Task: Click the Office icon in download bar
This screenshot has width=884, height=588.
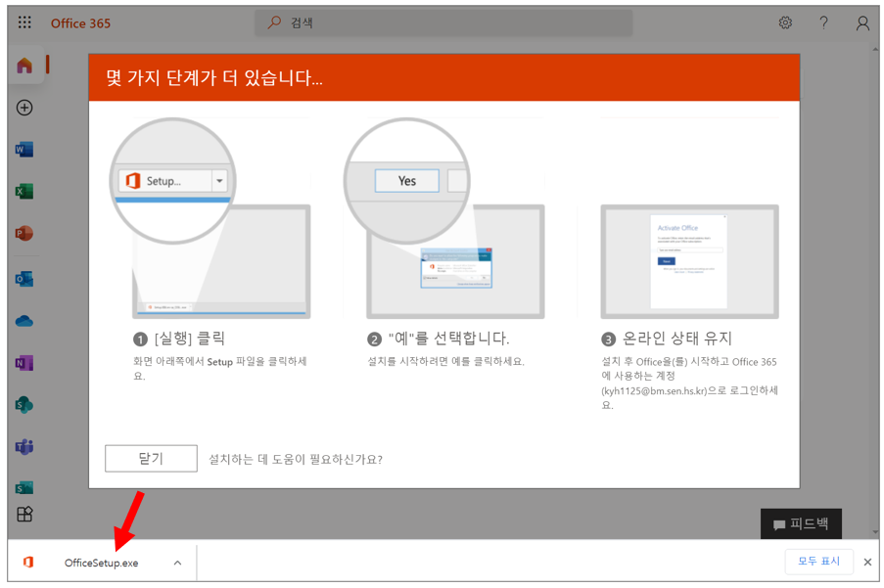Action: tap(28, 563)
